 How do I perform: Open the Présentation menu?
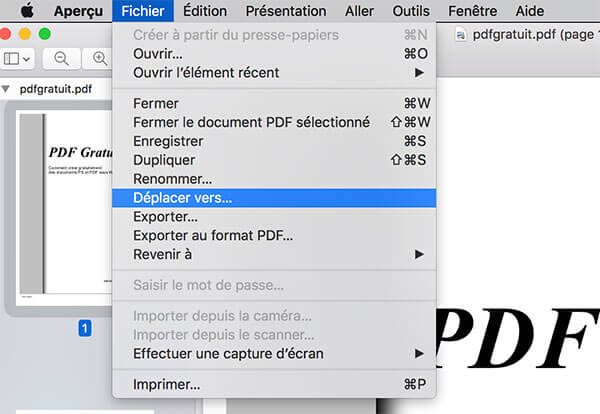[286, 11]
